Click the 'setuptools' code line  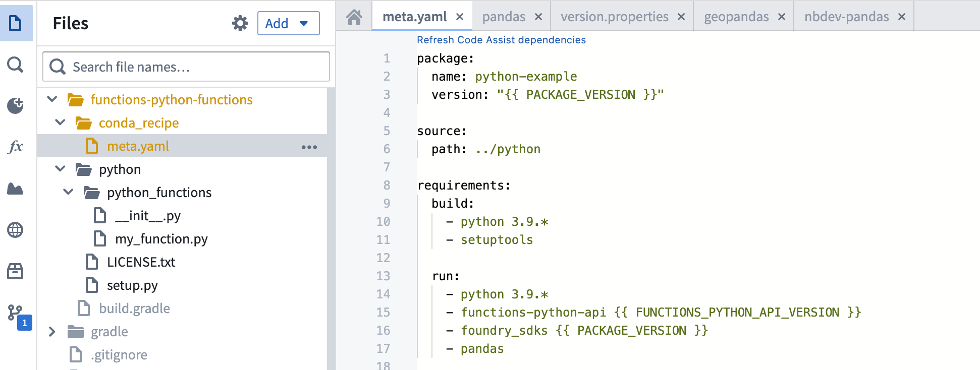pyautogui.click(x=489, y=240)
